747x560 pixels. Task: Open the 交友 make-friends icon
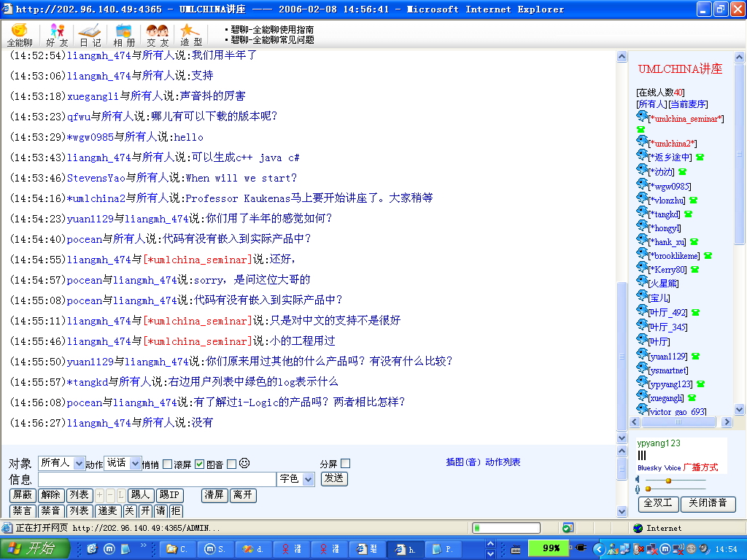pos(158,35)
